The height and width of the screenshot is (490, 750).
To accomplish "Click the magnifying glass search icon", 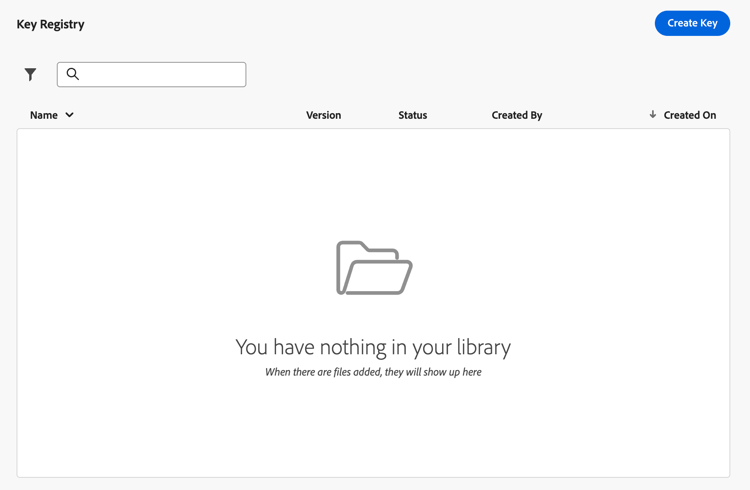I will [x=73, y=74].
